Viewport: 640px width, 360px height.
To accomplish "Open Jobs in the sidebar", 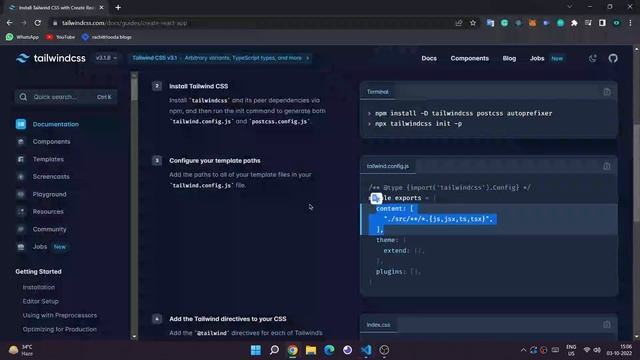I will coord(40,247).
